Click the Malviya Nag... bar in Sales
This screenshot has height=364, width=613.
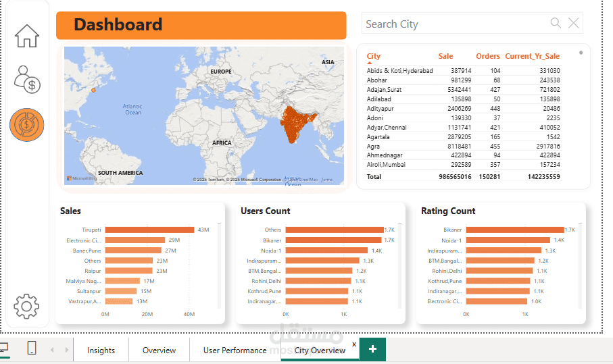(x=122, y=281)
